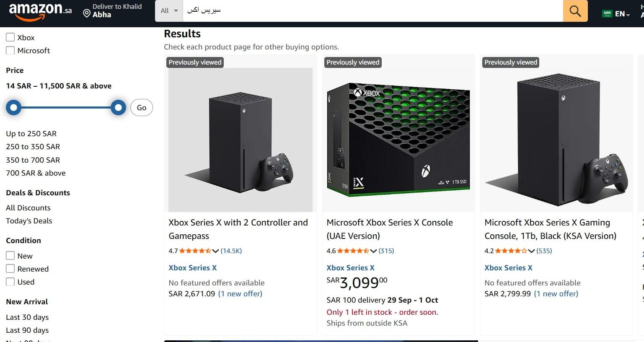Tick the Microsoft brand checkbox
Viewport: 644px width, 342px height.
coord(10,51)
